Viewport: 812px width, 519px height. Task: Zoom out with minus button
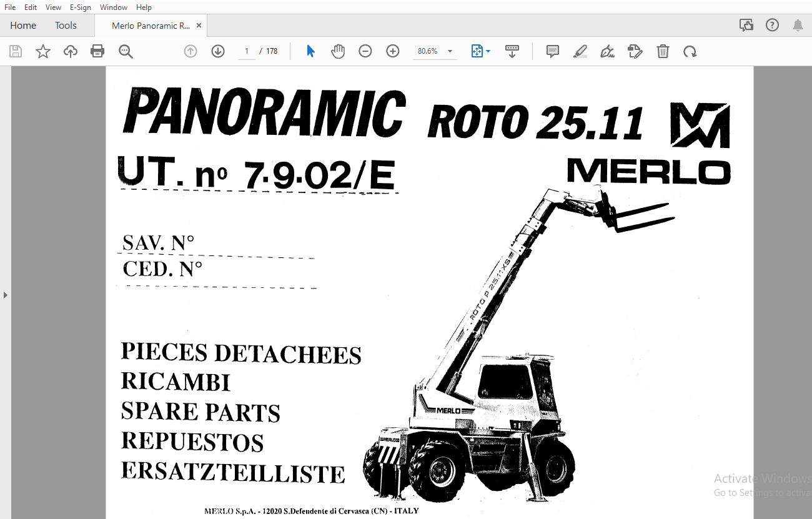coord(365,51)
